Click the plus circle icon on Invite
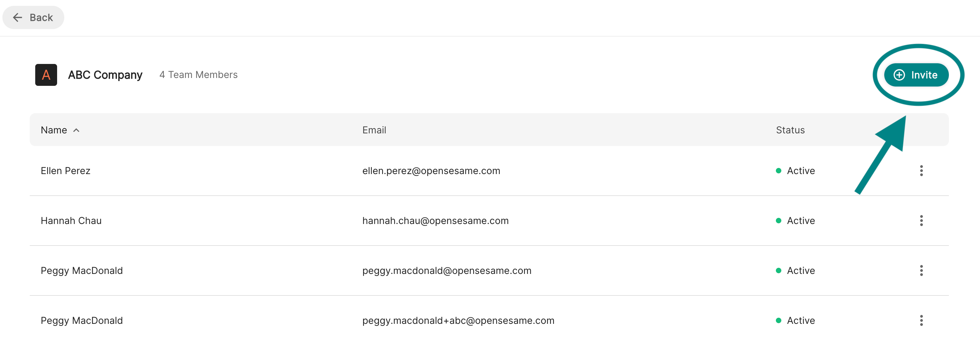This screenshot has height=356, width=980. (899, 75)
